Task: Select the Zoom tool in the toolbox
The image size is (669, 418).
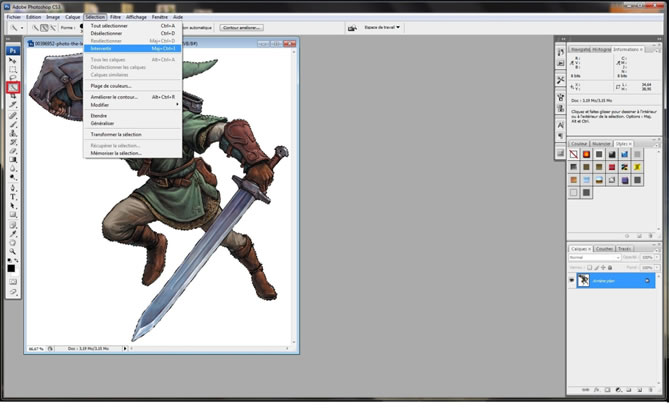Action: click(13, 251)
